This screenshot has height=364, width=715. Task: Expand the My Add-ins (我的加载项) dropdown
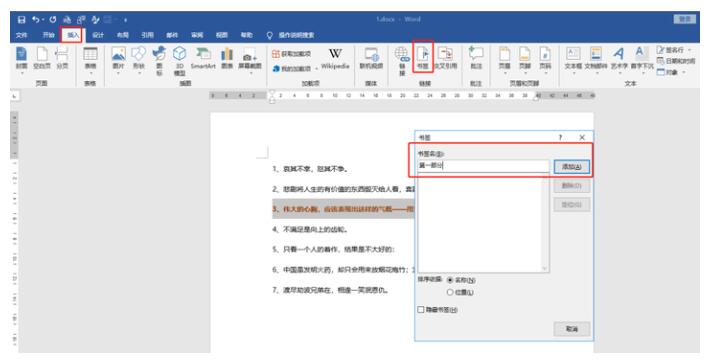[316, 69]
